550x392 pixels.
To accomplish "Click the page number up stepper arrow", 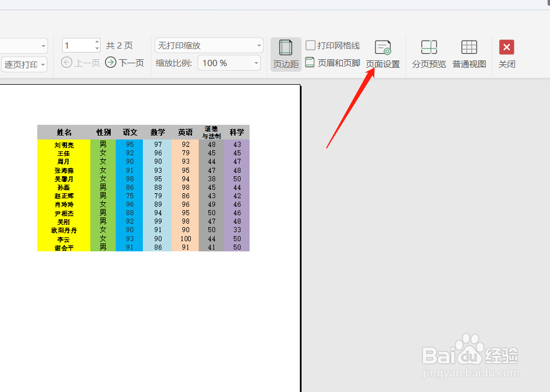I will 96,42.
